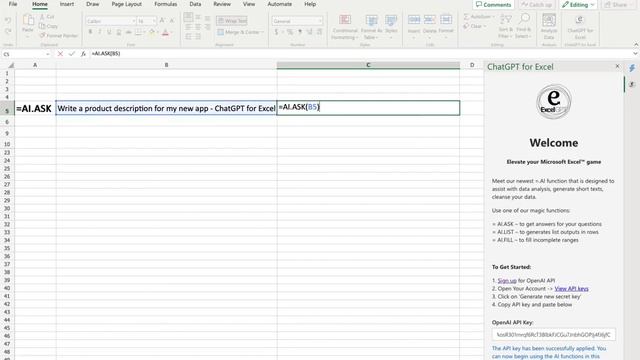Click the Decrease Font Size icon
Screen dimensions: 640x360
point(172,21)
